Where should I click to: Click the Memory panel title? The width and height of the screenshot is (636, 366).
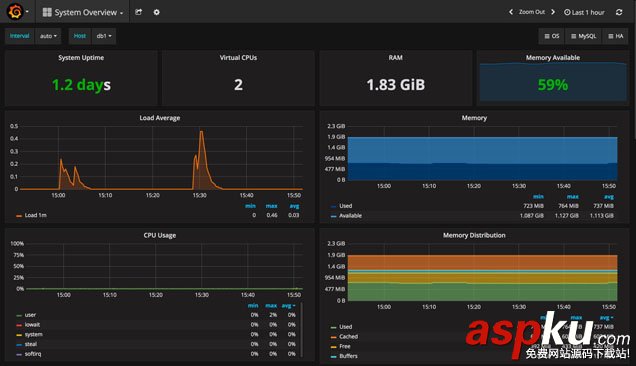474,118
